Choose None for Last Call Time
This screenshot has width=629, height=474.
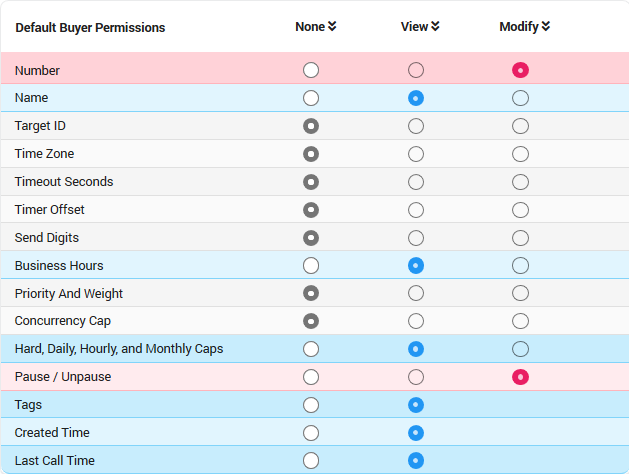coord(311,460)
